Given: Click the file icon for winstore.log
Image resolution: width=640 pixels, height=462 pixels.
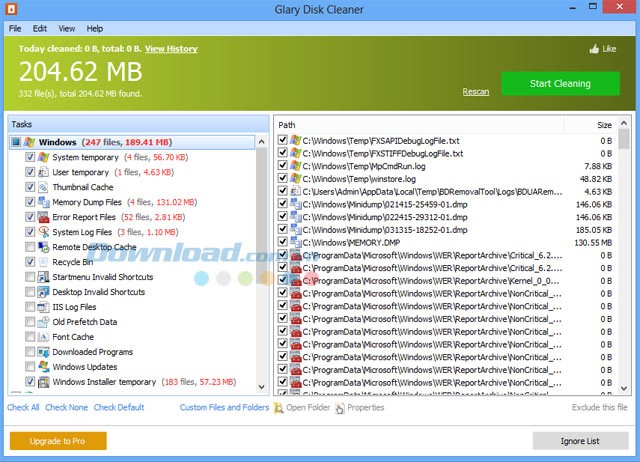Looking at the screenshot, I should [296, 179].
